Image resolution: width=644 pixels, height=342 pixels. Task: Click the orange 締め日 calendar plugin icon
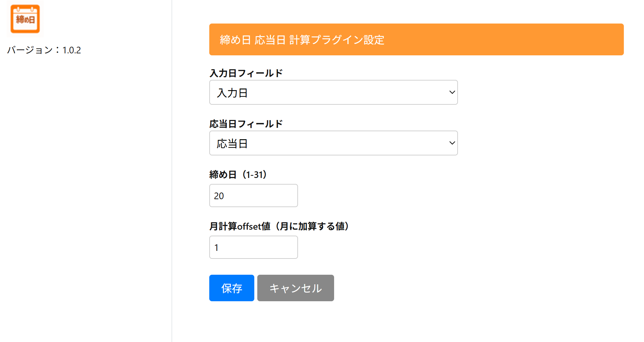[25, 19]
